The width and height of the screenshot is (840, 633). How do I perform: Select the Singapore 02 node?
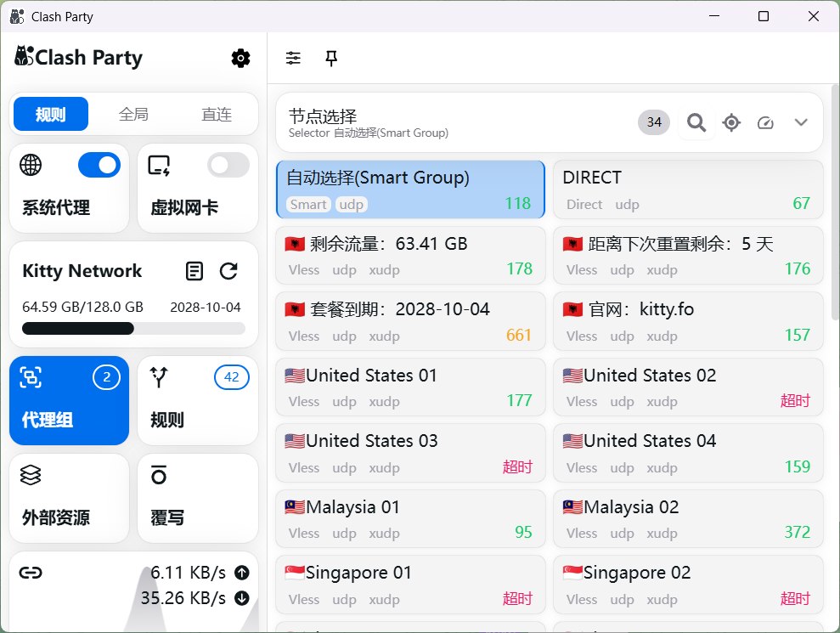[x=688, y=585]
